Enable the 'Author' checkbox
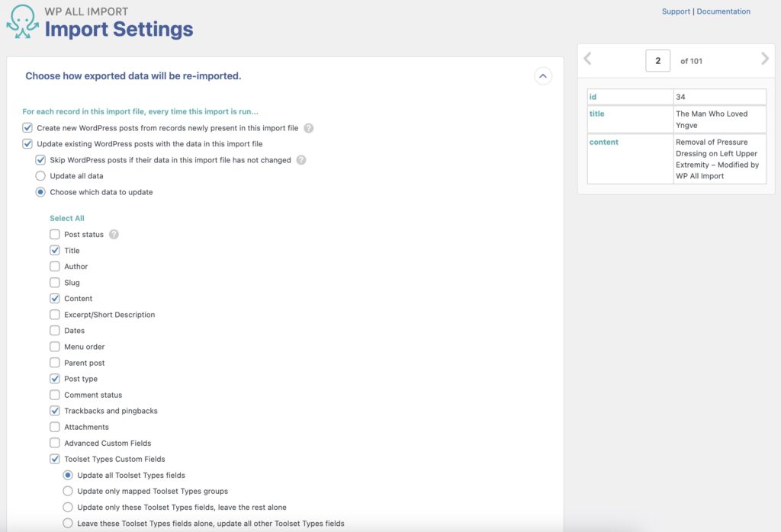Screen dimensions: 781x532 [54, 266]
